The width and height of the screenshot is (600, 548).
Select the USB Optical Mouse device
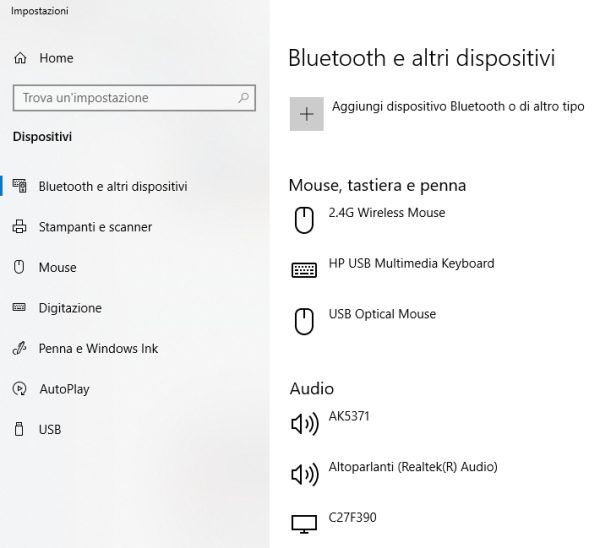pos(382,314)
